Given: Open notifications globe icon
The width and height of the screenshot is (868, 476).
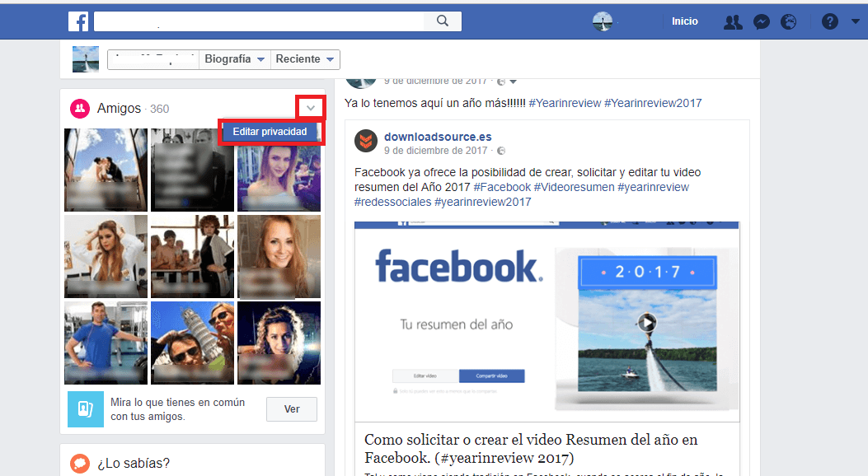Looking at the screenshot, I should pos(788,22).
